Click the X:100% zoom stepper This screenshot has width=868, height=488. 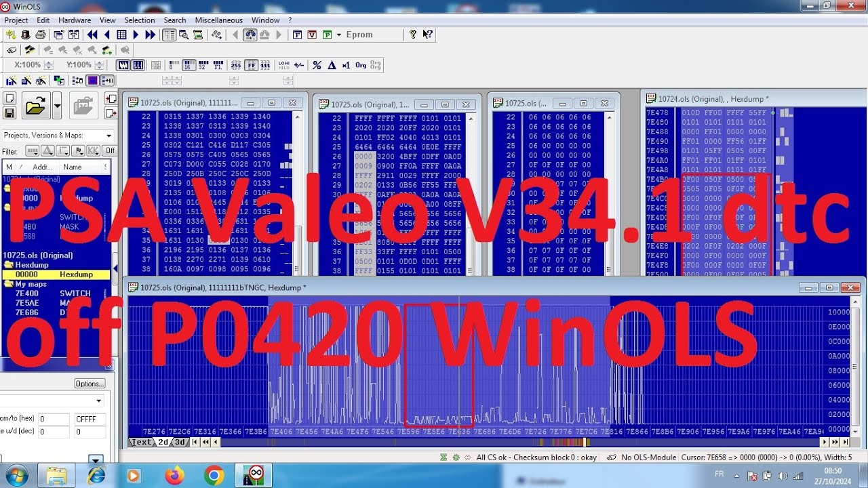click(48, 65)
